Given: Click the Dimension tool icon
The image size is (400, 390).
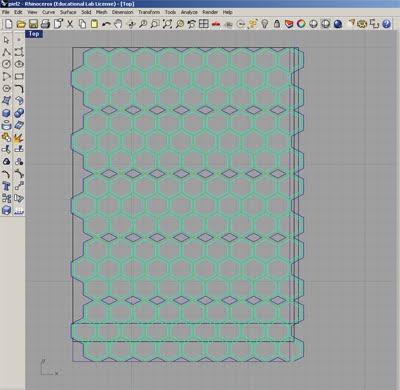Looking at the screenshot, I should pos(374,24).
